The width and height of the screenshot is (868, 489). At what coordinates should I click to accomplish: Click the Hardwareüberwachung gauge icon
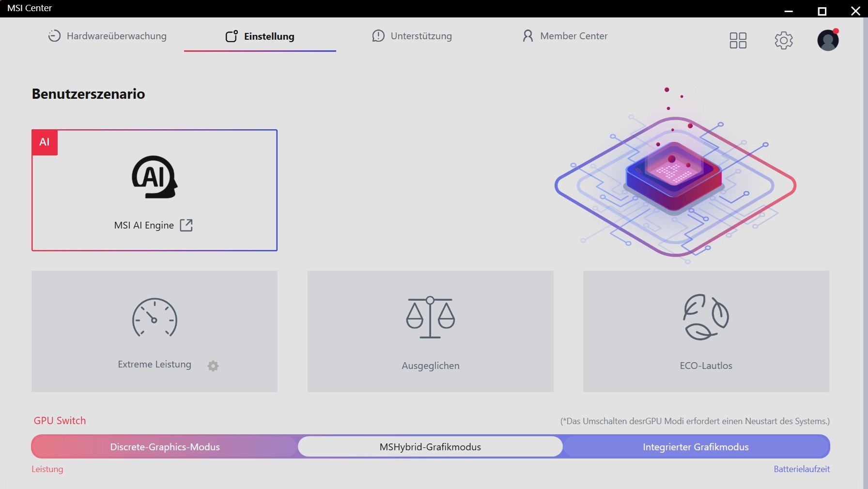coord(54,36)
